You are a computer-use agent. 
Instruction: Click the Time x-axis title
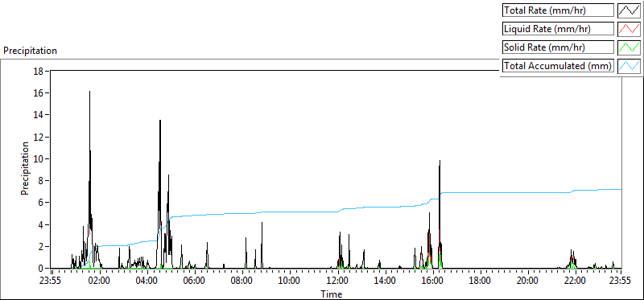[x=331, y=294]
